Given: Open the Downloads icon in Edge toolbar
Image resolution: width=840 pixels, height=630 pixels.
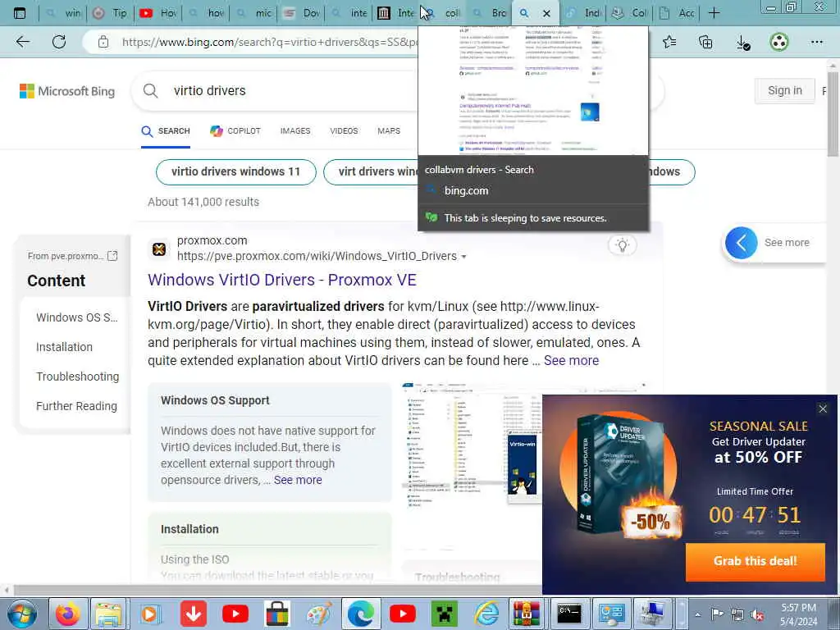Looking at the screenshot, I should 742,43.
